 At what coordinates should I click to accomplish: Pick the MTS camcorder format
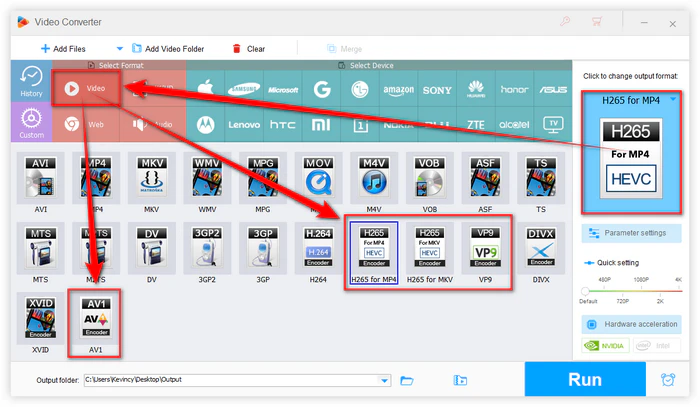pos(41,248)
